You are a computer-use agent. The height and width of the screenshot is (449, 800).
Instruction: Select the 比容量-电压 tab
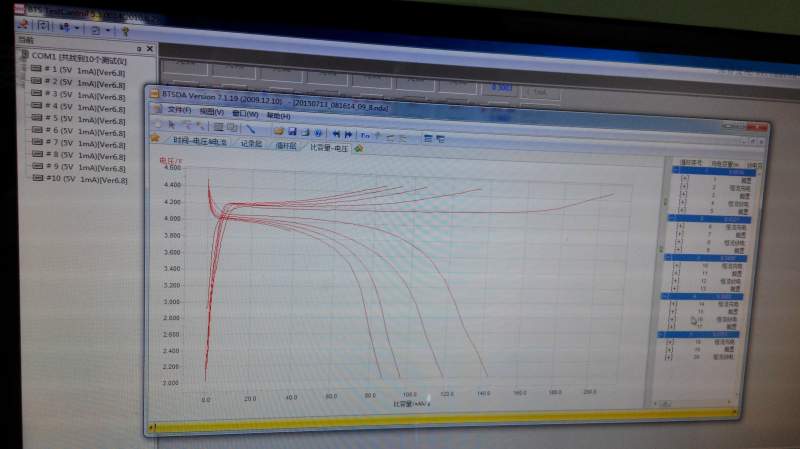329,148
